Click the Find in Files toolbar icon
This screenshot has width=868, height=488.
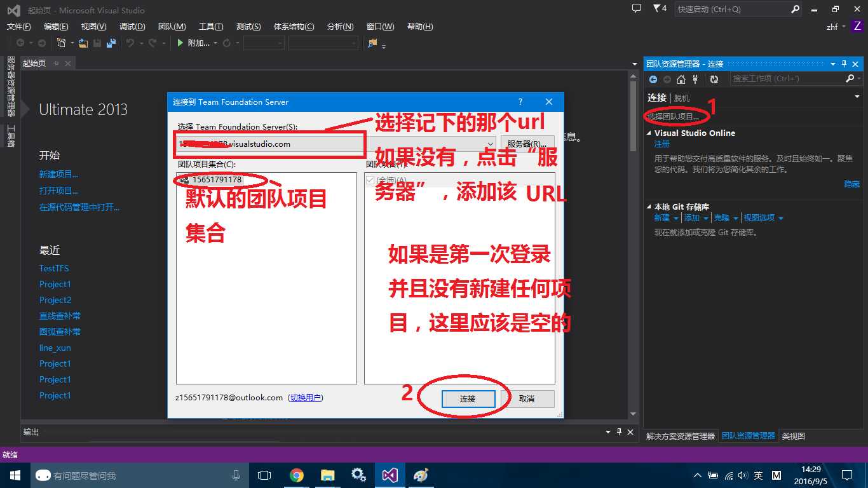point(372,43)
